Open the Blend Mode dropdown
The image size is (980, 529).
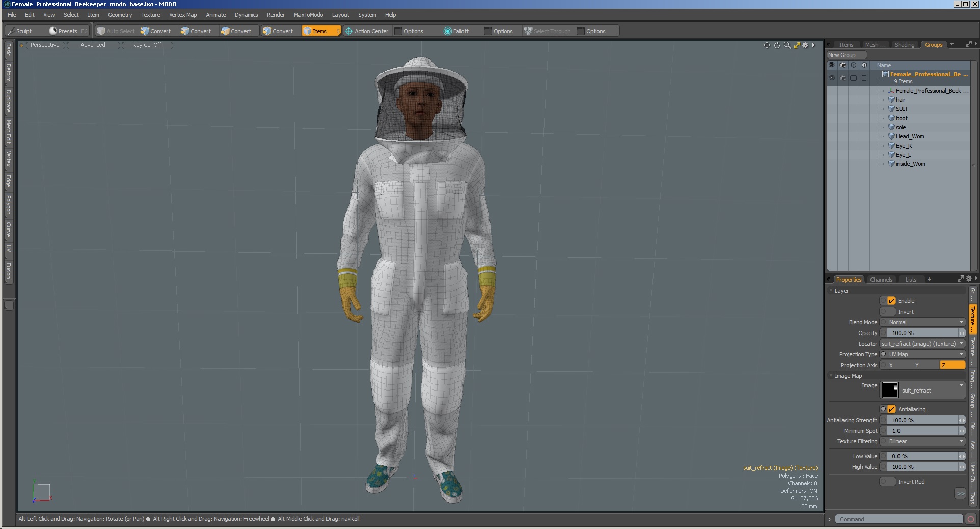click(926, 322)
